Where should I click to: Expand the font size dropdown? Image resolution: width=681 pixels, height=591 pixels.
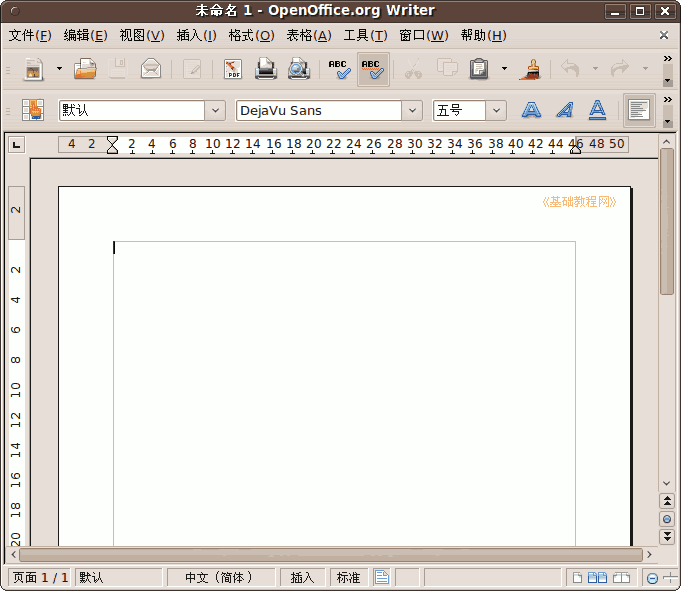pos(496,110)
